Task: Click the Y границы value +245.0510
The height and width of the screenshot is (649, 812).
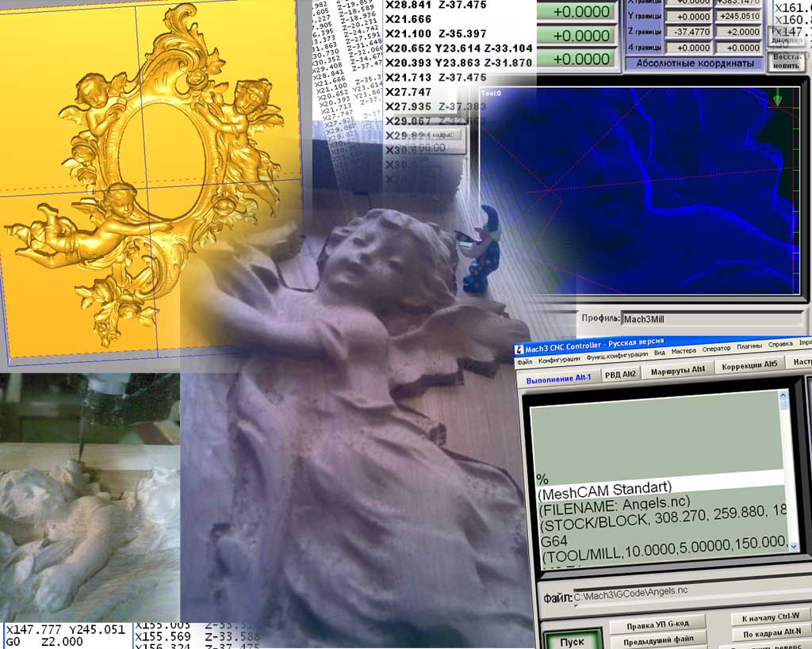Action: (740, 16)
